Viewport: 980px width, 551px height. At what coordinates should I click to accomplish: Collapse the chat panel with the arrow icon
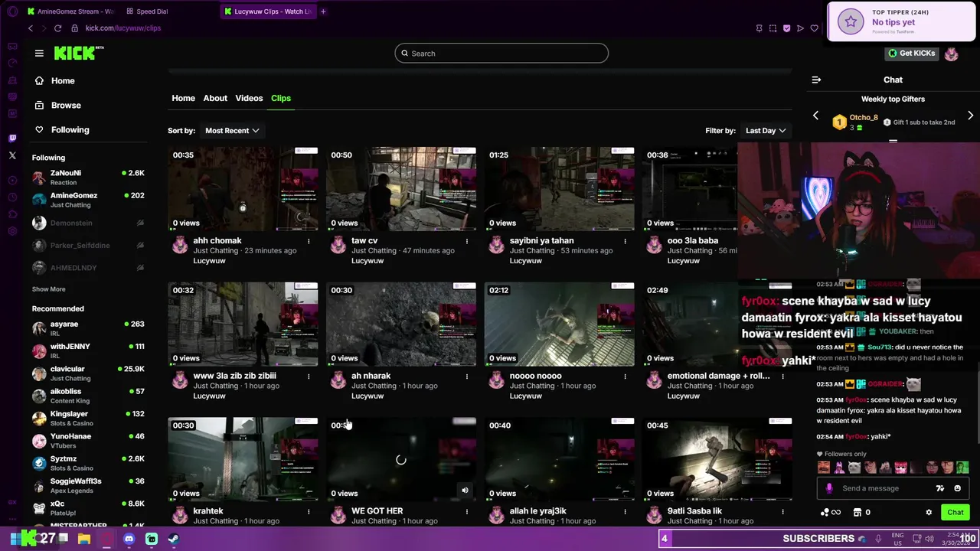click(816, 80)
